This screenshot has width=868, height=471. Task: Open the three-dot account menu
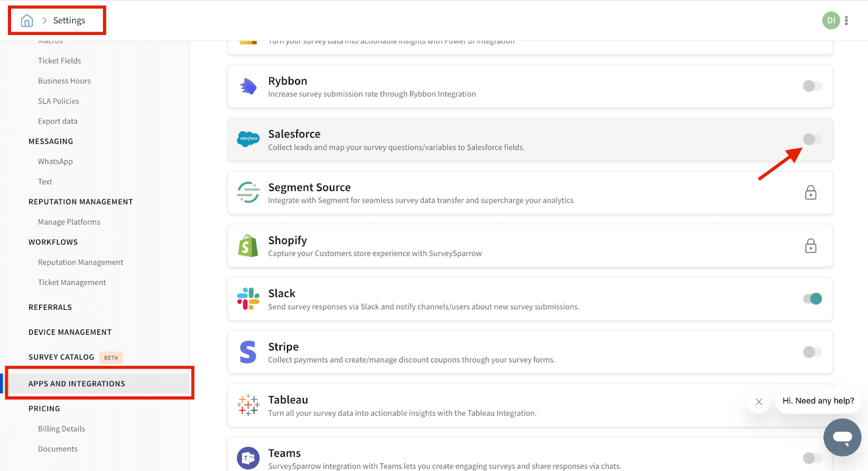click(x=846, y=21)
